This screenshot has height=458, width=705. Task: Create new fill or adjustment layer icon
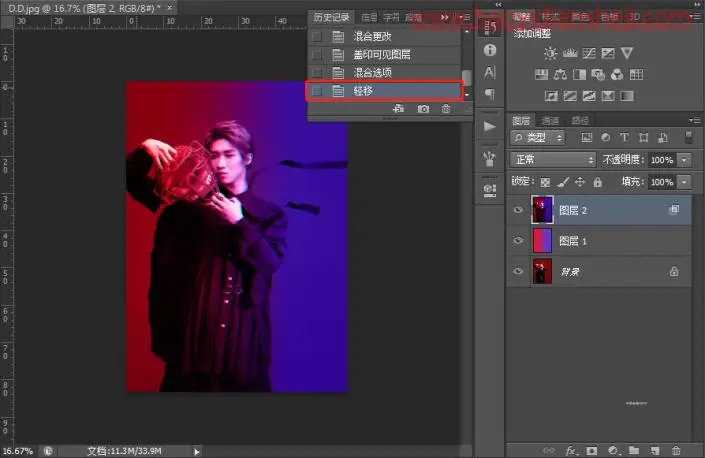[613, 450]
